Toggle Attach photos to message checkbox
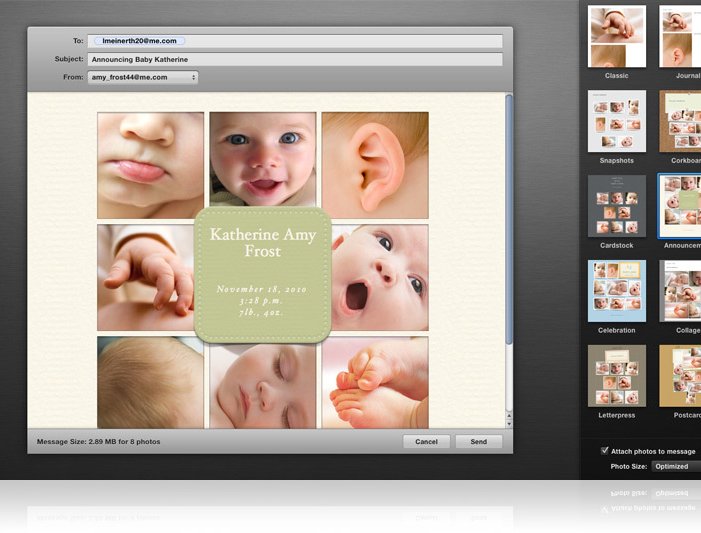This screenshot has height=533, width=701. 605,451
